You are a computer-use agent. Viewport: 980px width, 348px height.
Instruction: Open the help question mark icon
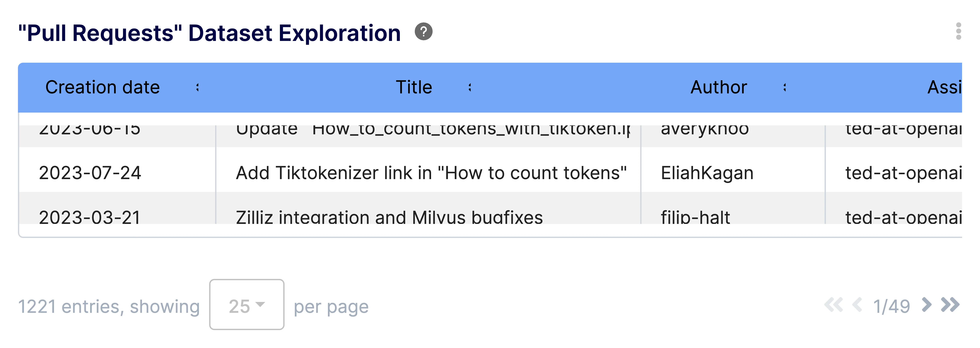[423, 32]
